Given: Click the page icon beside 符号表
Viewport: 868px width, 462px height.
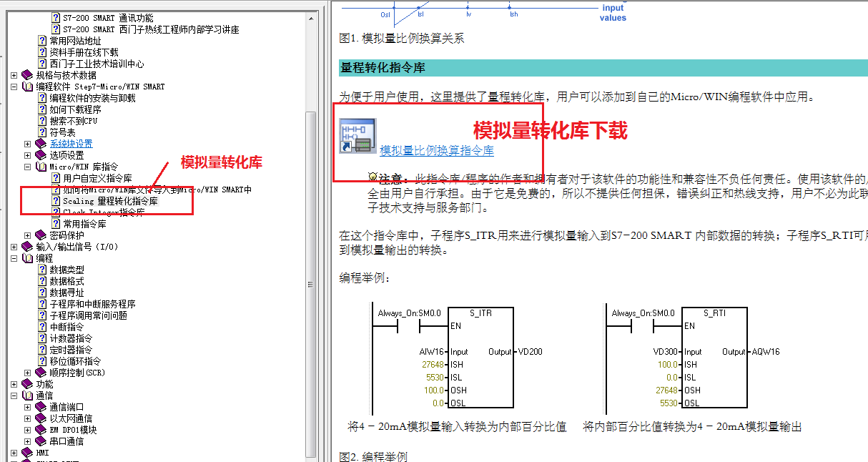Looking at the screenshot, I should coord(42,132).
